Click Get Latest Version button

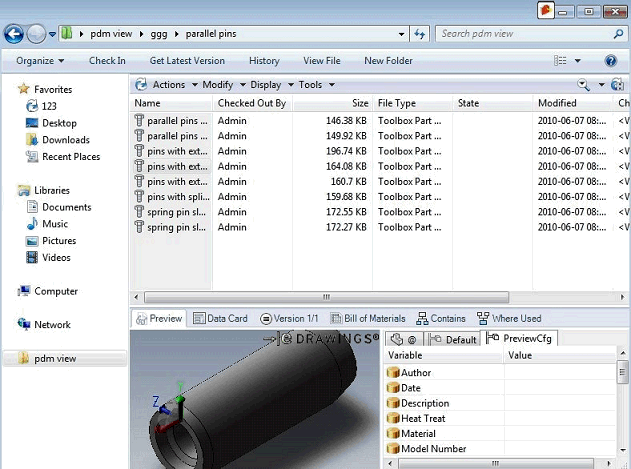187,61
